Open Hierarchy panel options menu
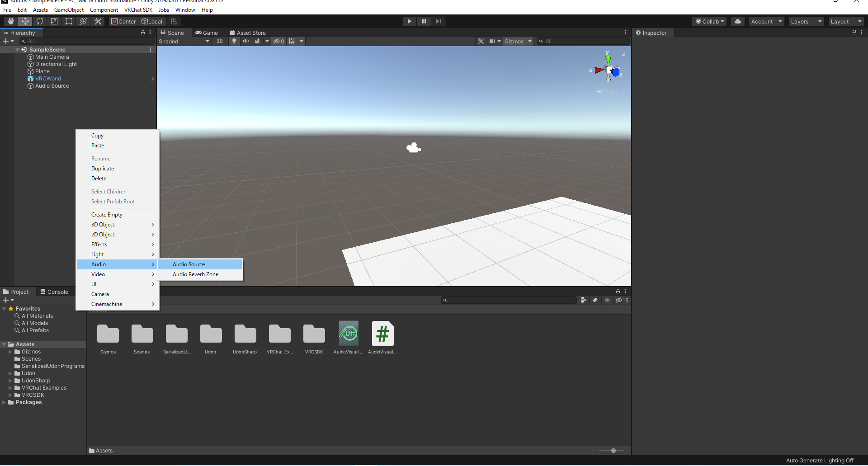The width and height of the screenshot is (868, 466). coord(150,33)
